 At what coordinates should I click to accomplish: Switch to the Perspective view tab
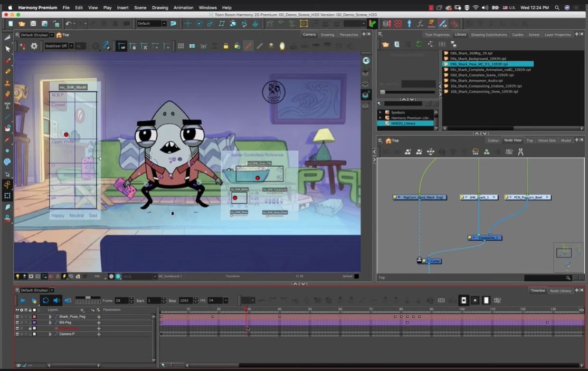(x=348, y=34)
